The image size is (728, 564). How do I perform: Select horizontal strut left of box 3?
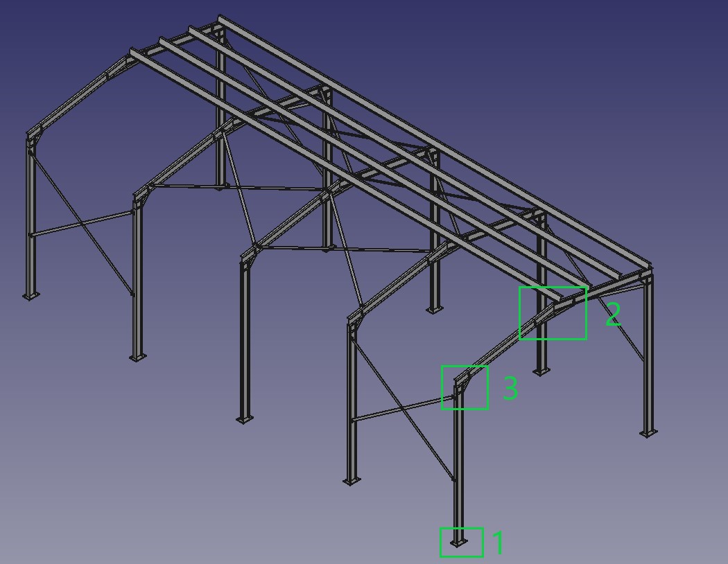pyautogui.click(x=402, y=408)
